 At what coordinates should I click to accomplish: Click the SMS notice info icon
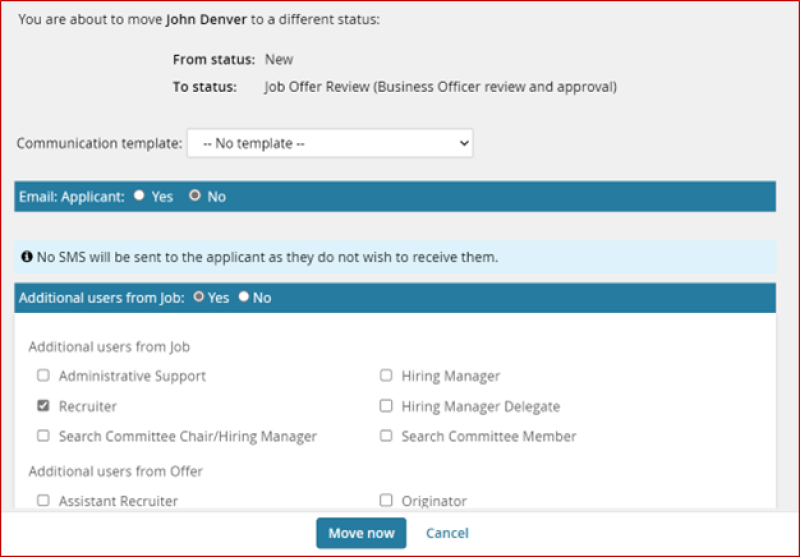pyautogui.click(x=27, y=257)
